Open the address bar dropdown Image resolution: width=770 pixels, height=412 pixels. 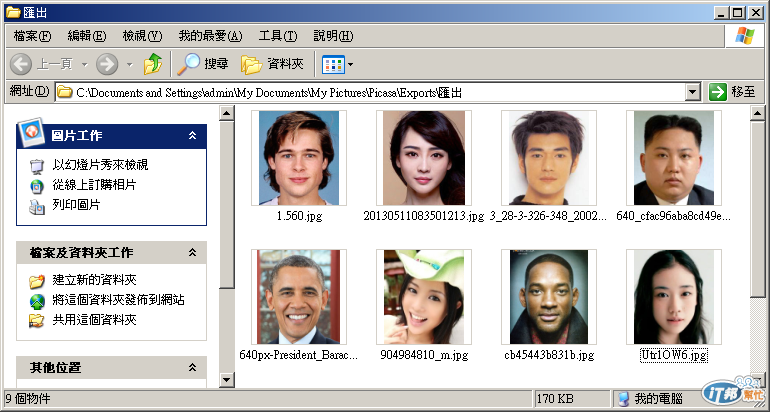click(x=692, y=92)
